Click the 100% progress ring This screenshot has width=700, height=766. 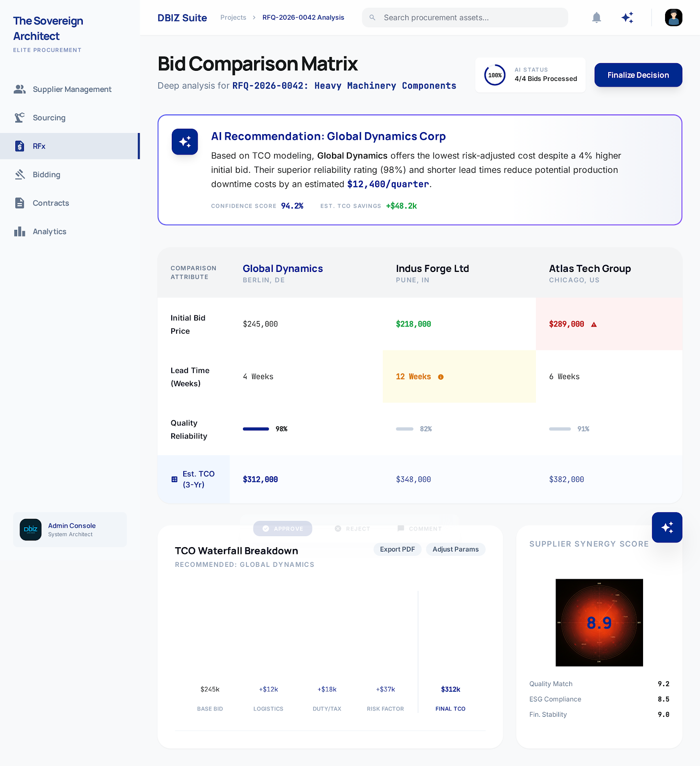(495, 75)
